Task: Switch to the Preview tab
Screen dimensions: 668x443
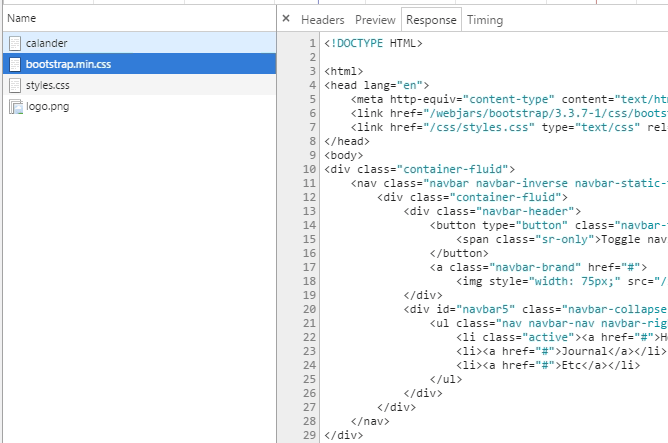Action: (375, 20)
